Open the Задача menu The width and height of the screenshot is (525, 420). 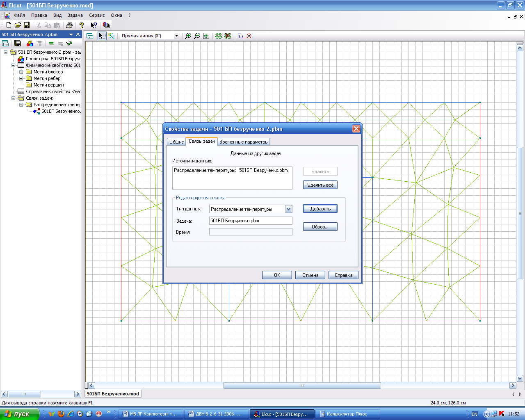click(75, 15)
